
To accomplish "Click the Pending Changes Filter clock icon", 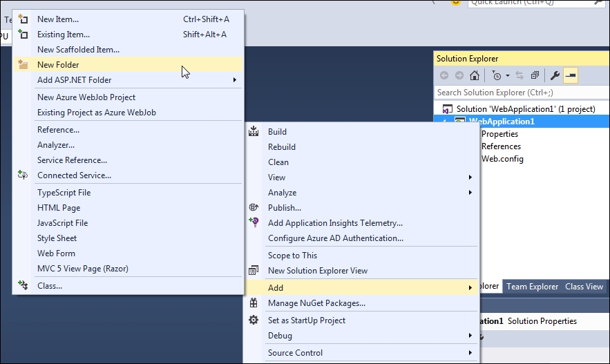I will point(497,75).
